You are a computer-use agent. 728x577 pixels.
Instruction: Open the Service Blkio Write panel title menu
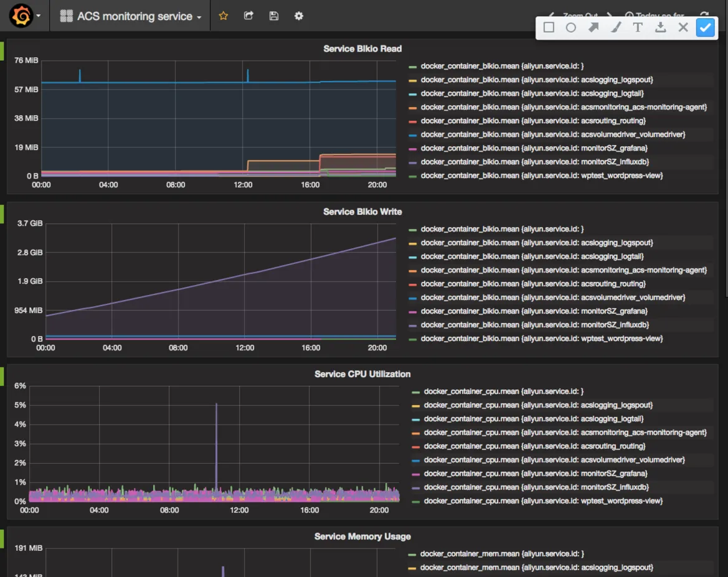tap(362, 212)
